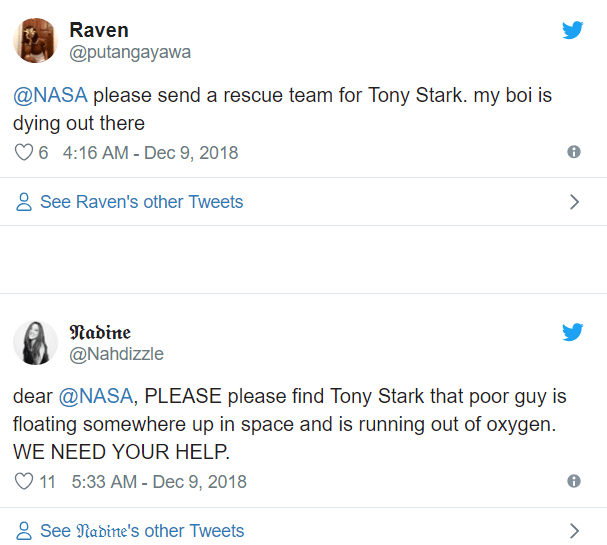The image size is (607, 545).
Task: Click the person icon beside Raven's other Tweets
Action: tap(24, 202)
